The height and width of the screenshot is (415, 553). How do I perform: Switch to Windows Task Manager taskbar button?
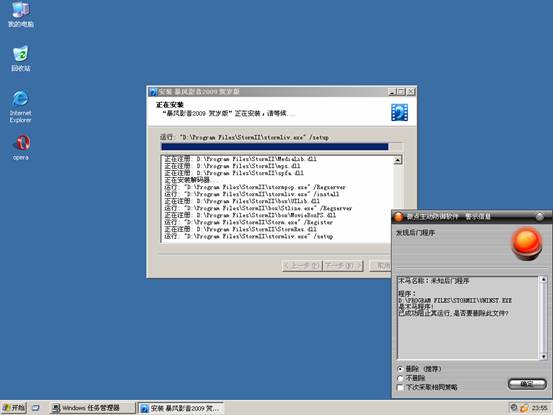92,408
